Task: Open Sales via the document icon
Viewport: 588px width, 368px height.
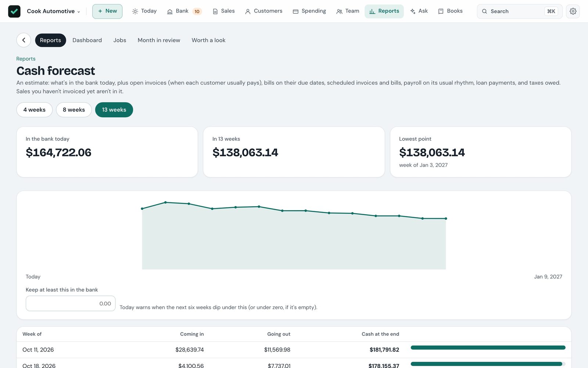Action: [215, 11]
